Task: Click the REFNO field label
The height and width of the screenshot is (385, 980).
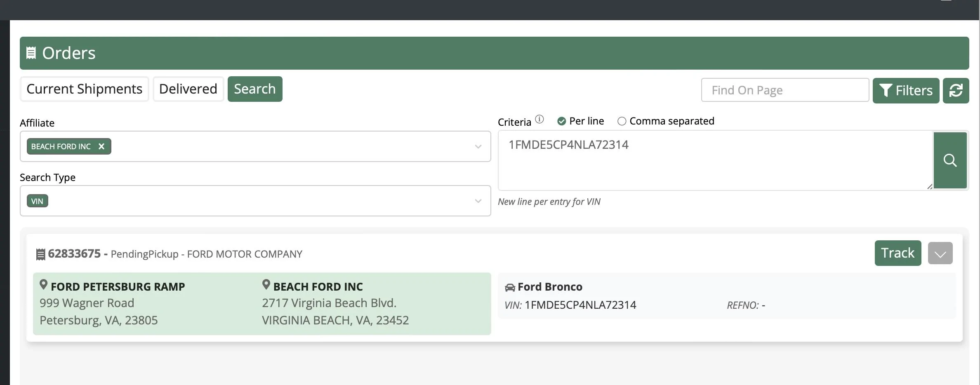Action: point(743,305)
